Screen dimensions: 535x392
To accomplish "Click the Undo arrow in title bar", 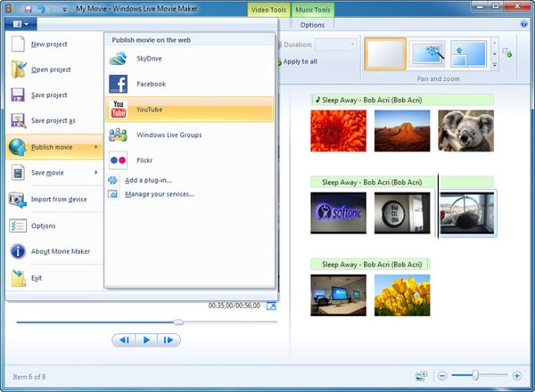I will 41,9.
